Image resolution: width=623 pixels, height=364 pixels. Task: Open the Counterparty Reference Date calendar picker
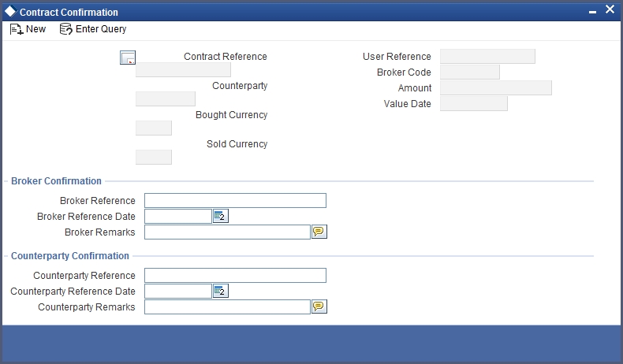click(x=221, y=291)
